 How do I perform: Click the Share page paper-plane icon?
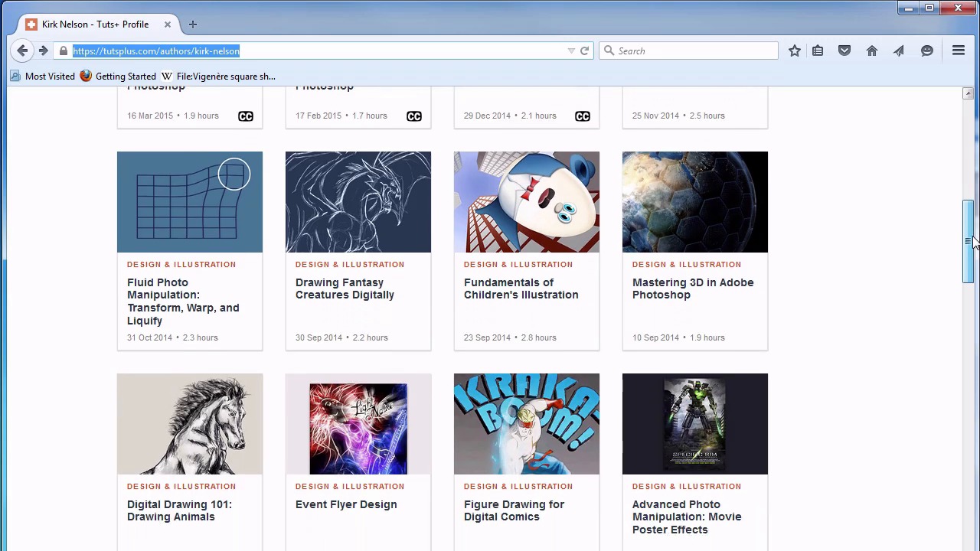pos(899,51)
